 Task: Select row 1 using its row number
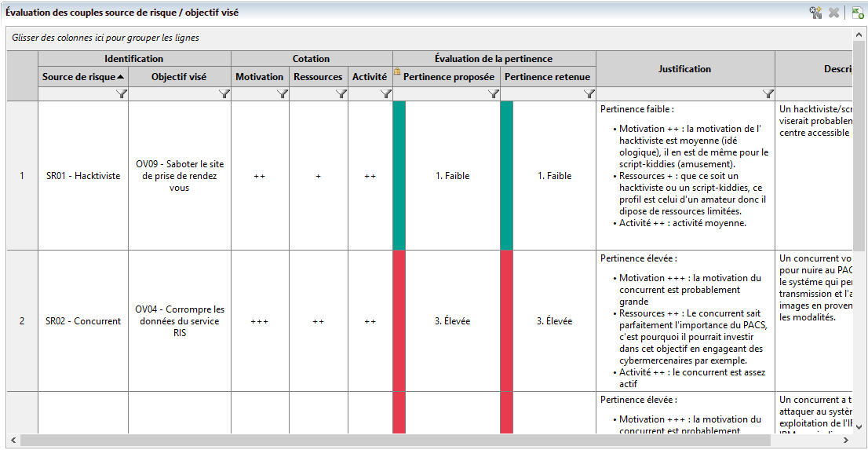[x=22, y=176]
